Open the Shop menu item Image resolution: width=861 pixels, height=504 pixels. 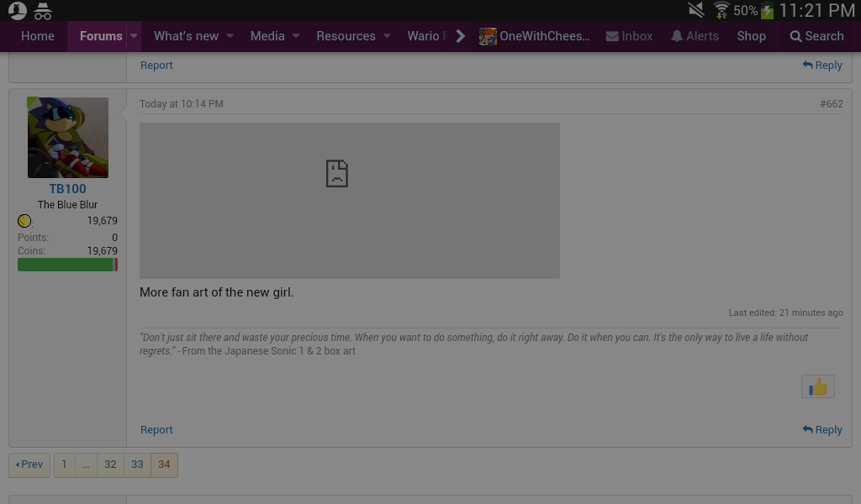pyautogui.click(x=751, y=36)
